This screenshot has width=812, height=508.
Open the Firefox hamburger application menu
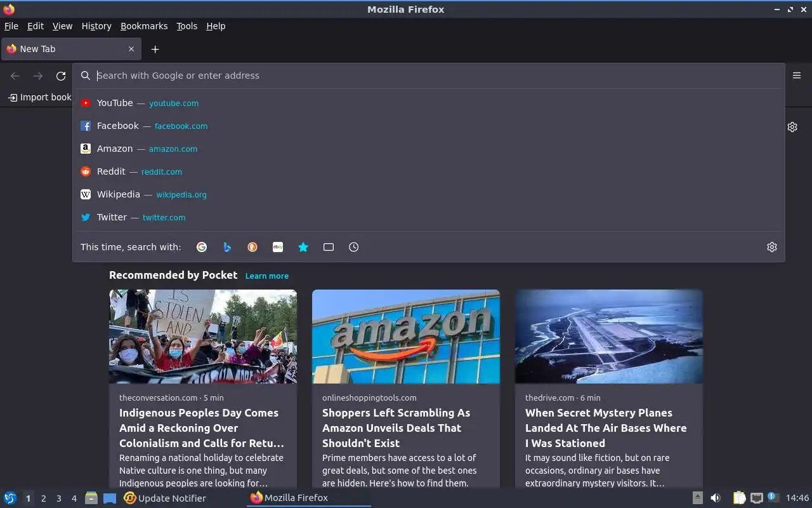tap(797, 76)
